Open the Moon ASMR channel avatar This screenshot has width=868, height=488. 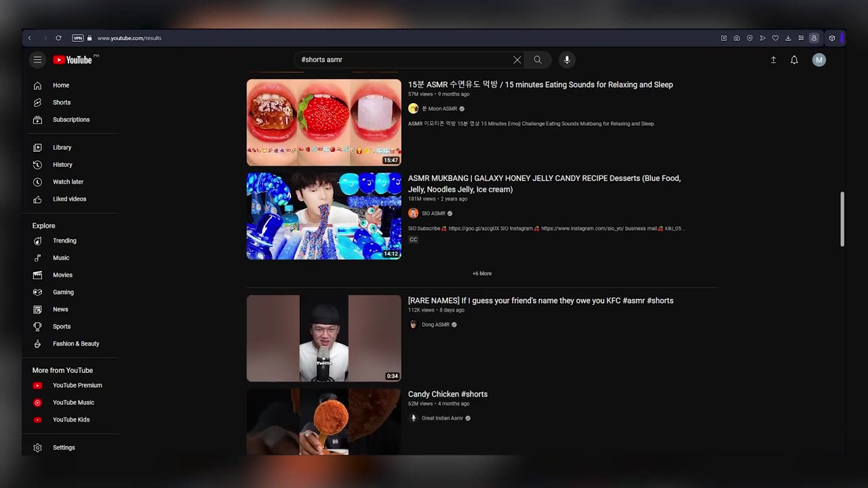point(413,108)
